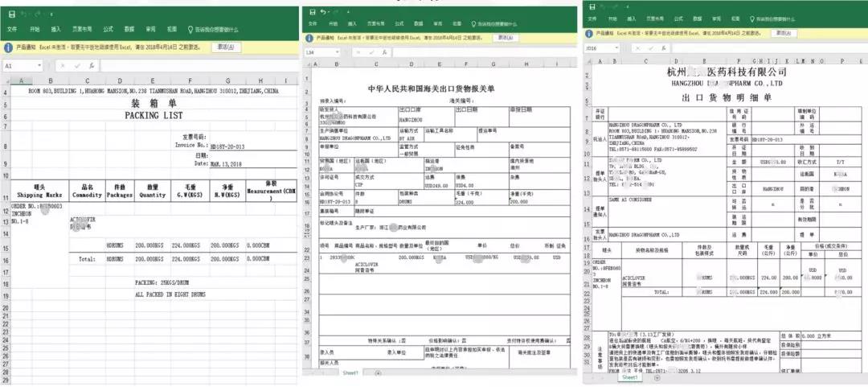The width and height of the screenshot is (868, 387).
Task: Click Save icon in Packing List window
Action: (x=11, y=14)
